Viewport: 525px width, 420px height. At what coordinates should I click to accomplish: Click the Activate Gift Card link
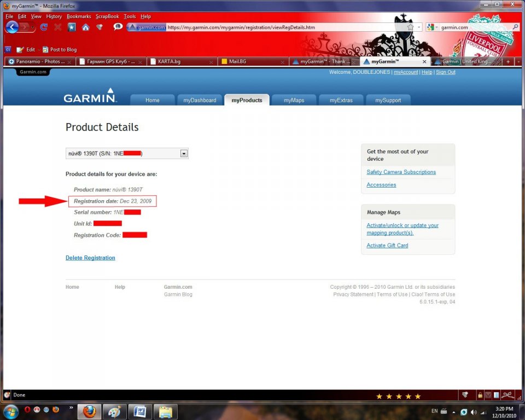387,245
